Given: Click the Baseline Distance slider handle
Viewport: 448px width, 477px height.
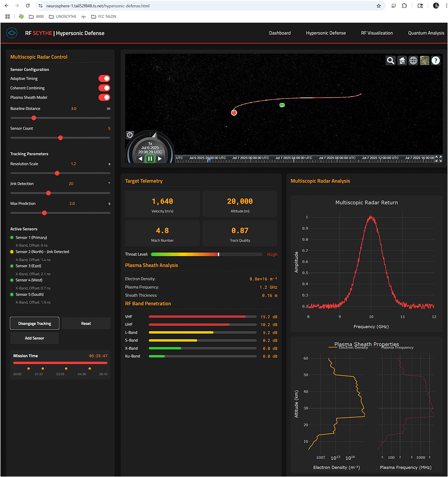Looking at the screenshot, I should [x=34, y=118].
